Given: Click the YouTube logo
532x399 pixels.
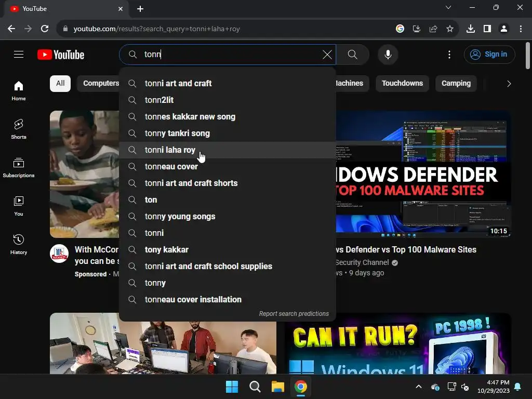Looking at the screenshot, I should pos(61,55).
